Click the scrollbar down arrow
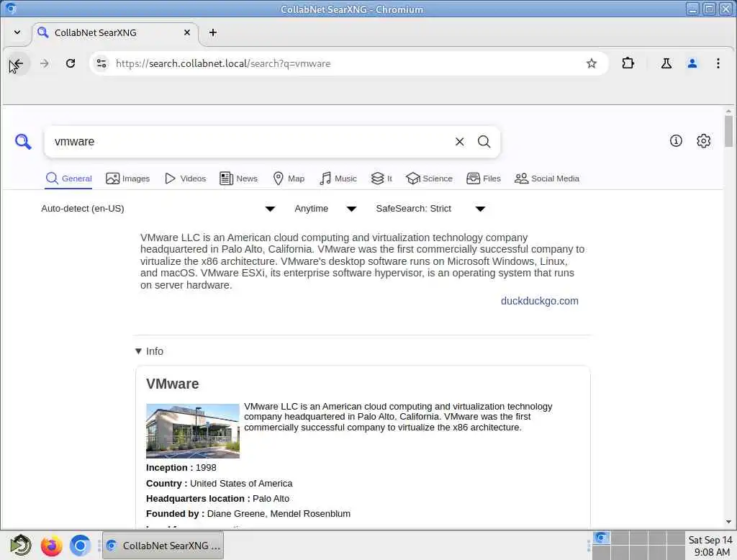This screenshot has width=737, height=560. 728,521
